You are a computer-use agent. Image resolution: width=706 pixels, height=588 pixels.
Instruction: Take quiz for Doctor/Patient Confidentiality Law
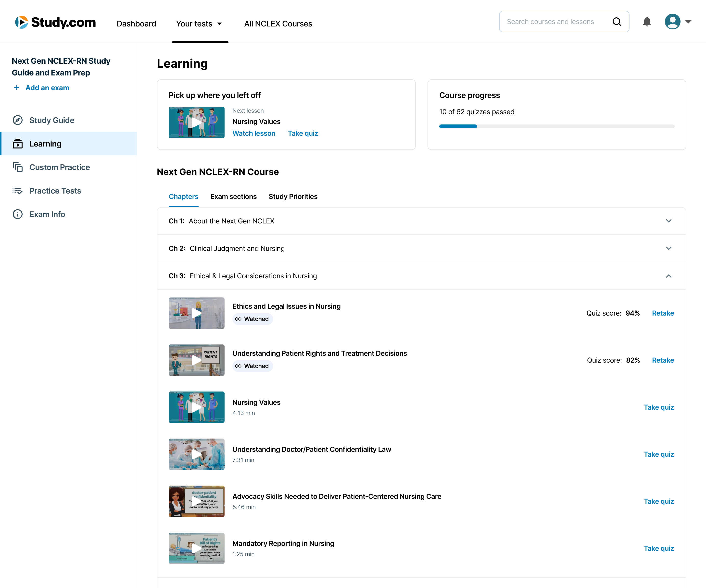click(659, 454)
